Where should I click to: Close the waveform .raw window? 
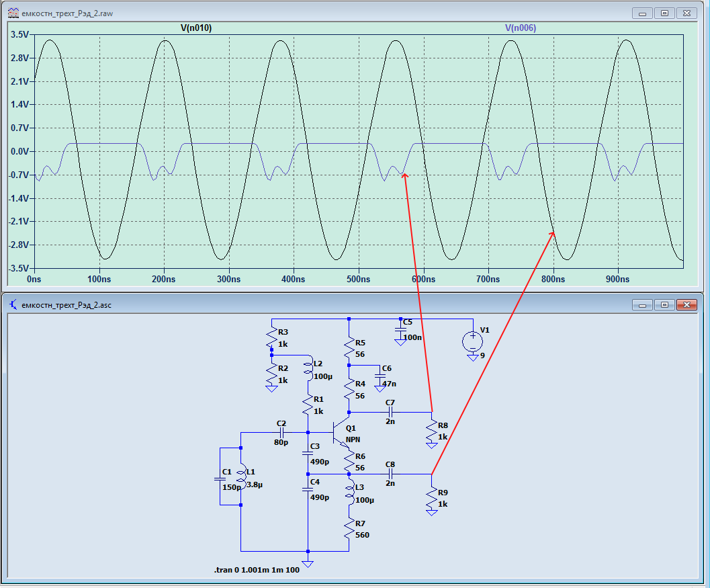pyautogui.click(x=686, y=13)
